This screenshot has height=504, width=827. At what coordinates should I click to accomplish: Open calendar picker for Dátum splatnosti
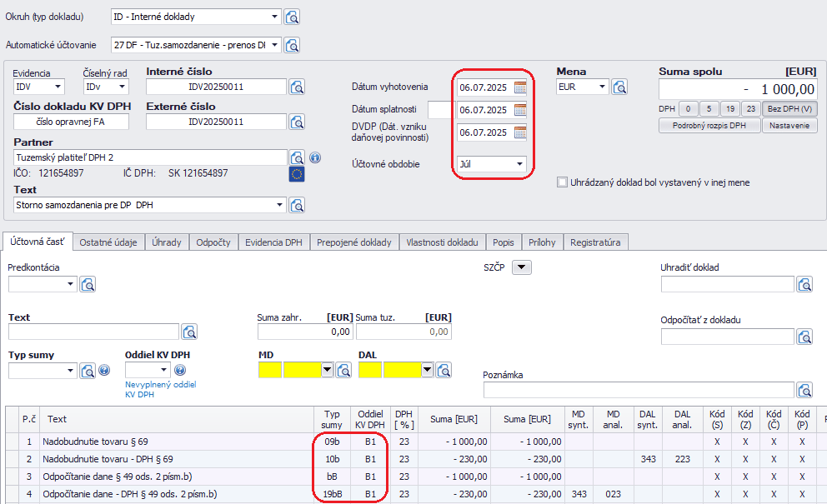click(520, 110)
